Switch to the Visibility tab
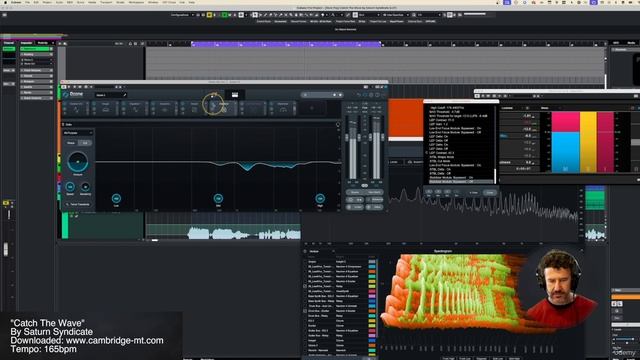Viewport: 640px width, 360px height. [42, 43]
